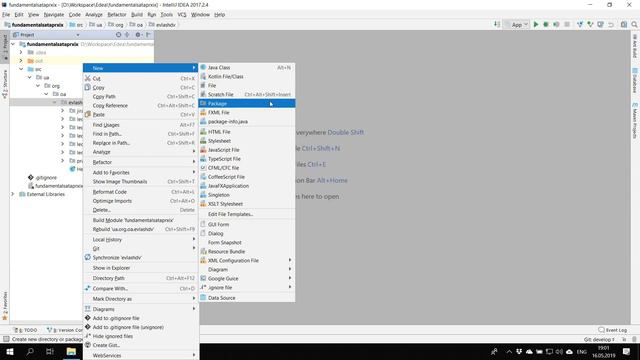
Task: Choose Stylesheet in New submenu
Action: point(247,141)
